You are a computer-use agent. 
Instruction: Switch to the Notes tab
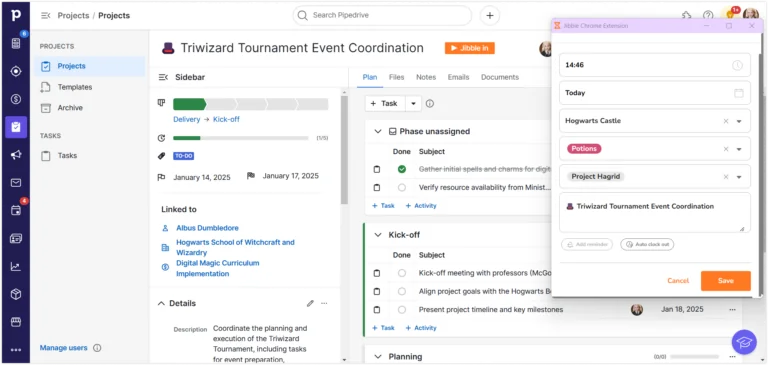[426, 77]
